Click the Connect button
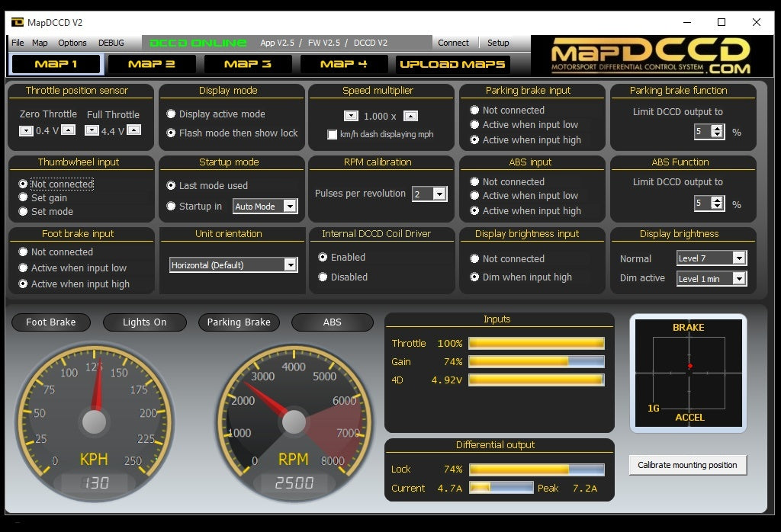 click(453, 43)
